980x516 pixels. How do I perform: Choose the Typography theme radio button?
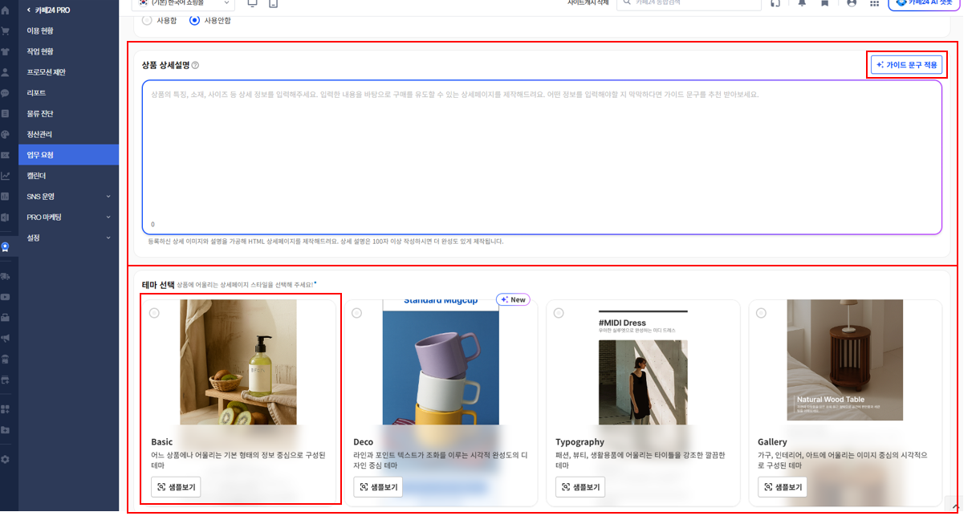(559, 313)
